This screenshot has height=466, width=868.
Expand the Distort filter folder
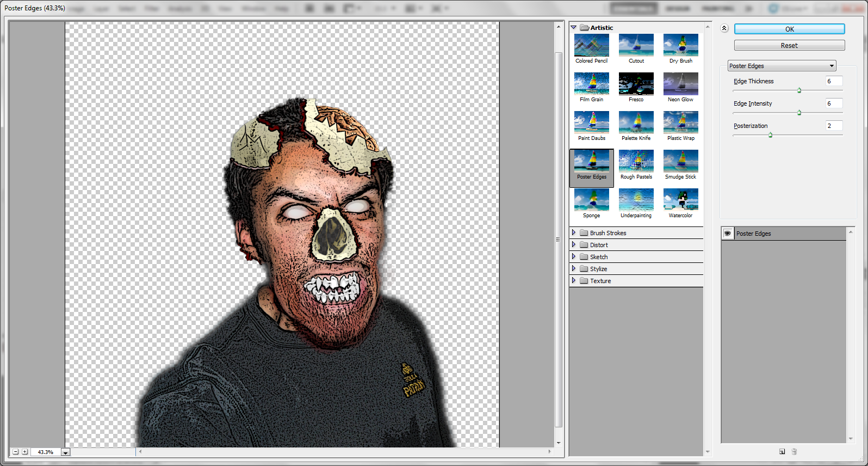coord(574,244)
